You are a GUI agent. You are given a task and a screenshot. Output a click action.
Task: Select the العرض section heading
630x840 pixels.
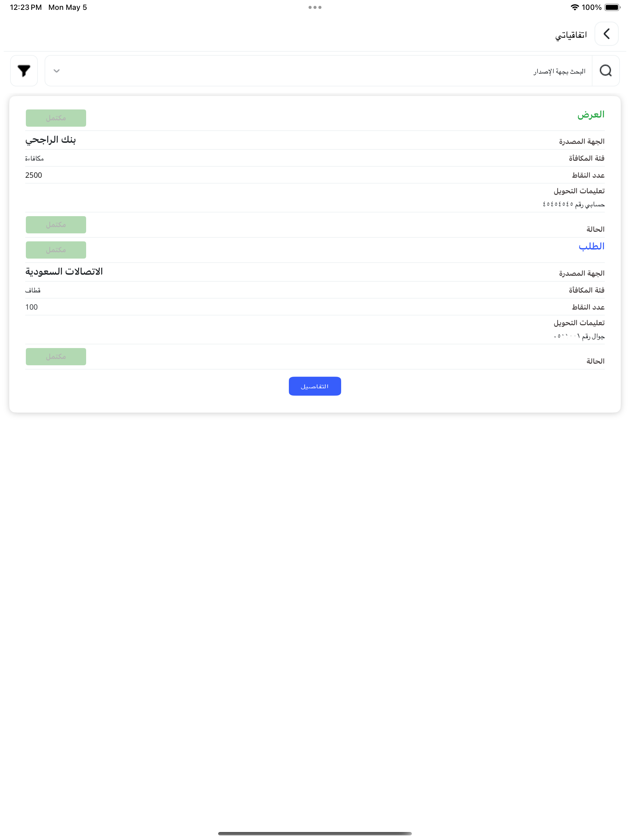pyautogui.click(x=591, y=115)
